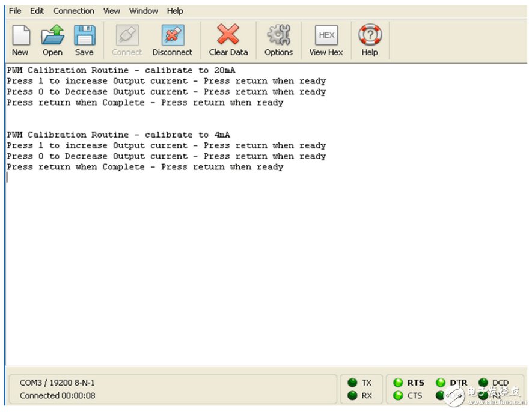
Task: Open the Connection menu
Action: click(73, 11)
